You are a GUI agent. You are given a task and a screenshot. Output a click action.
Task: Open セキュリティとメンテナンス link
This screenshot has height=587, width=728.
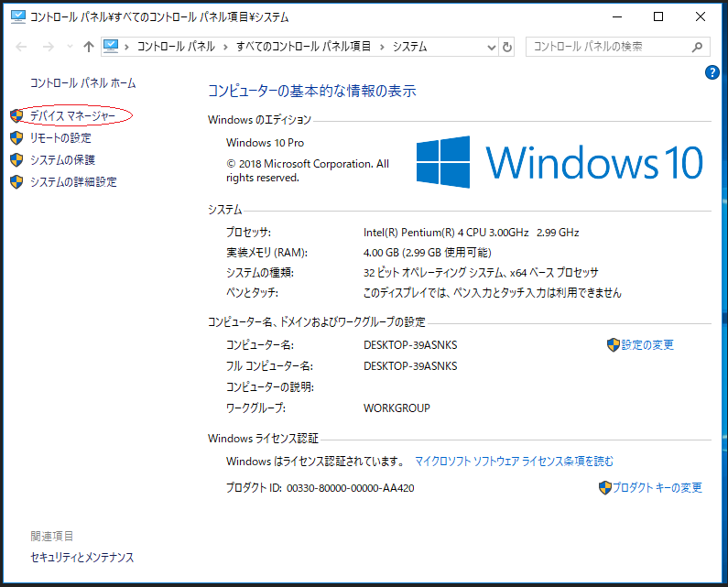coord(82,557)
